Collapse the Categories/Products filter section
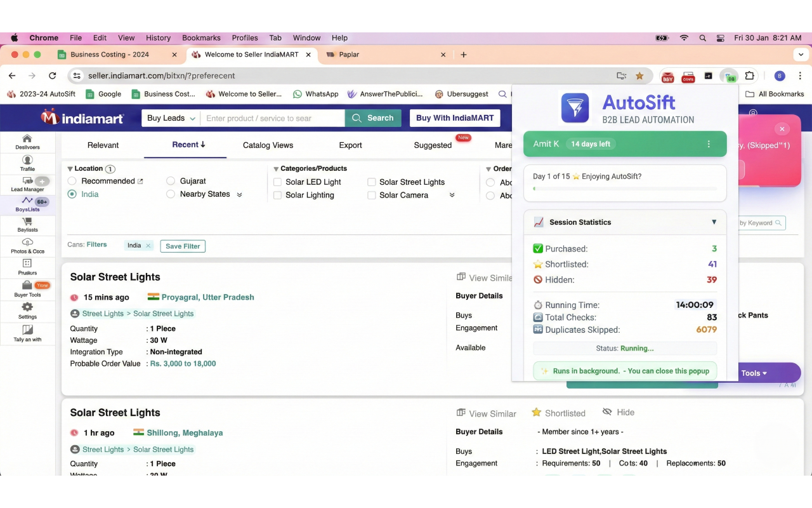Viewport: 812px width, 508px height. 276,169
